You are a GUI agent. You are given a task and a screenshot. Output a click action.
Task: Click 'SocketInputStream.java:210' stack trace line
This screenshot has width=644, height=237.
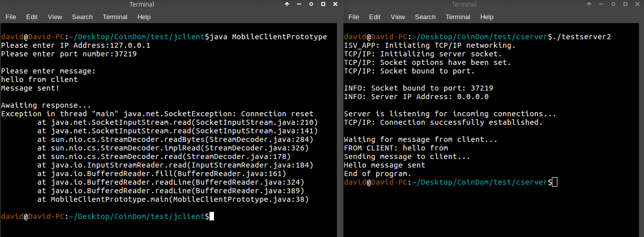pos(178,122)
